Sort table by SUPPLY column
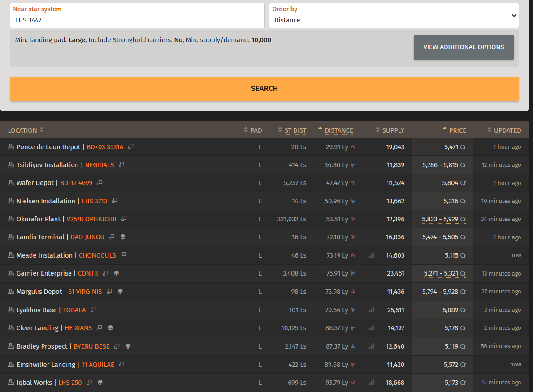Image resolution: width=533 pixels, height=392 pixels. coord(390,130)
